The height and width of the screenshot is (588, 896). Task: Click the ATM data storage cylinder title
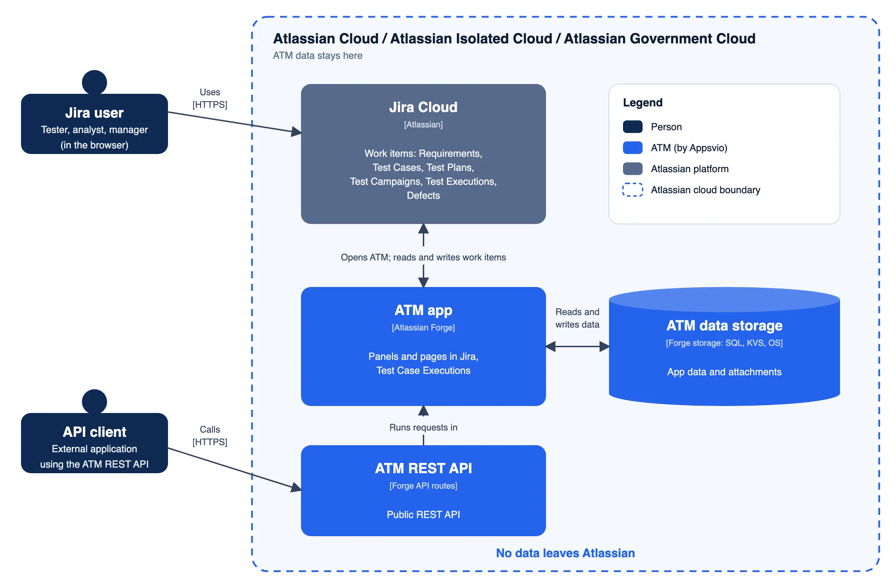[x=724, y=325]
